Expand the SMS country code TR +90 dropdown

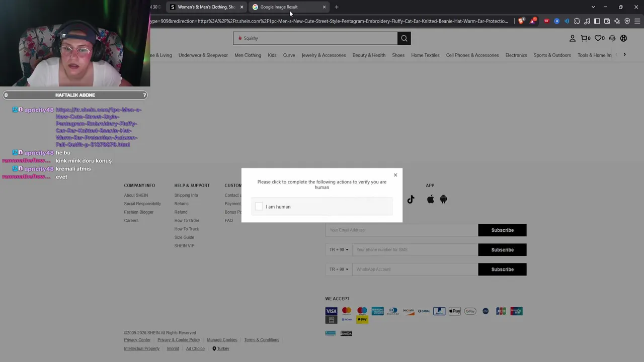click(339, 250)
